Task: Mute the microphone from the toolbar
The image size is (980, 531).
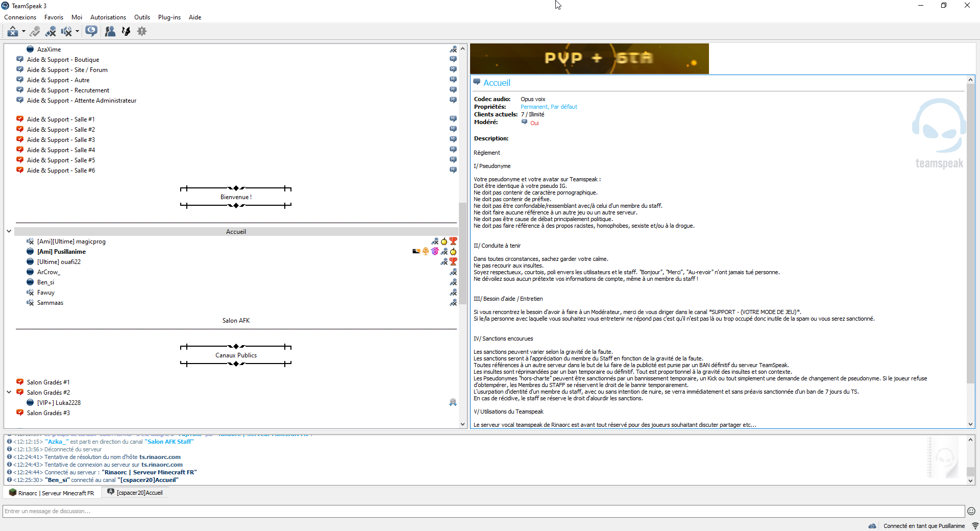Action: coord(51,32)
